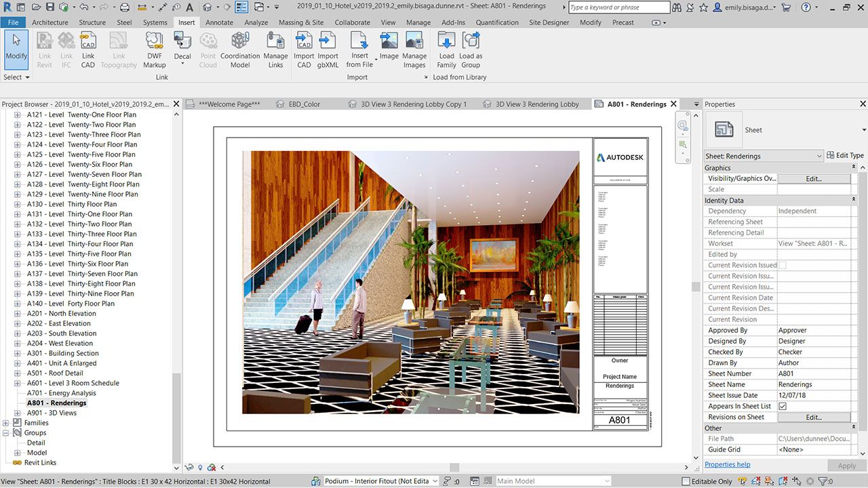The width and height of the screenshot is (868, 488).
Task: Open the Sheet: Renderings type selector
Action: point(764,156)
